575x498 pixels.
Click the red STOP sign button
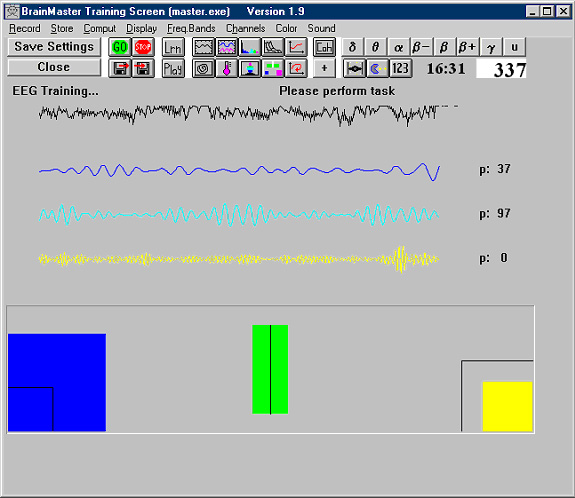[x=143, y=47]
